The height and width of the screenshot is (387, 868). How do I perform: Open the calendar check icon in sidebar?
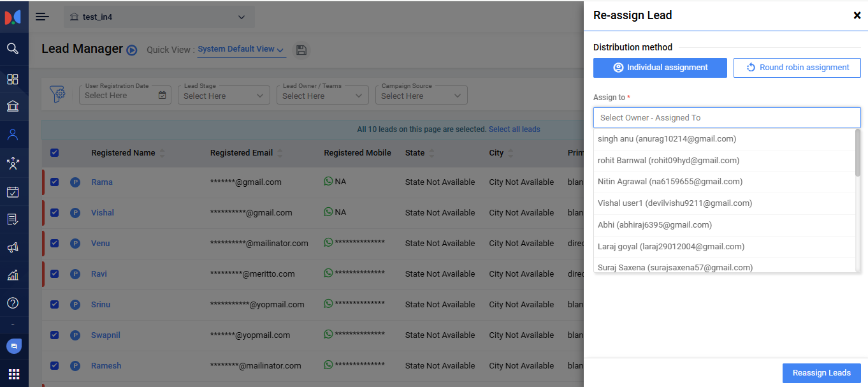(13, 192)
